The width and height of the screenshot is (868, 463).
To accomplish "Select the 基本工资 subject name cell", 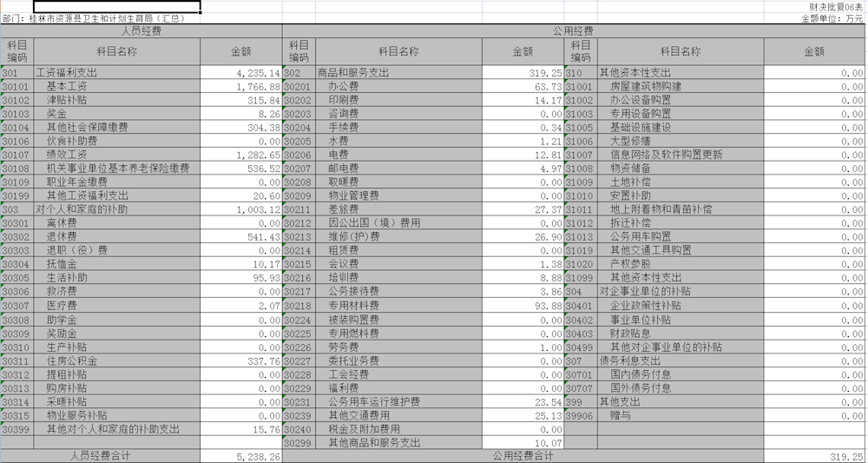I will click(x=116, y=87).
